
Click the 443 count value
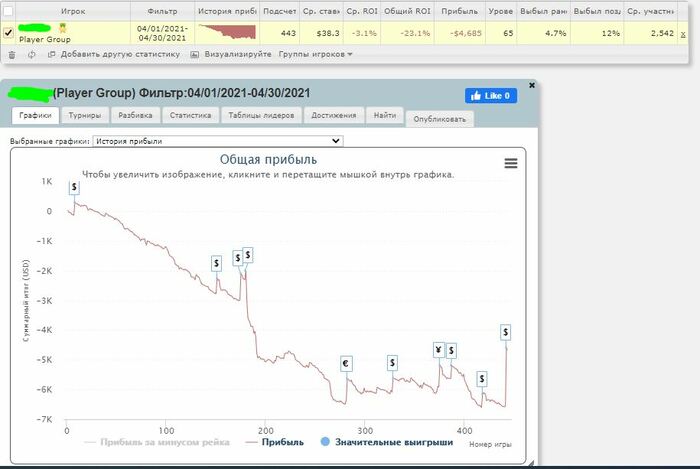288,33
